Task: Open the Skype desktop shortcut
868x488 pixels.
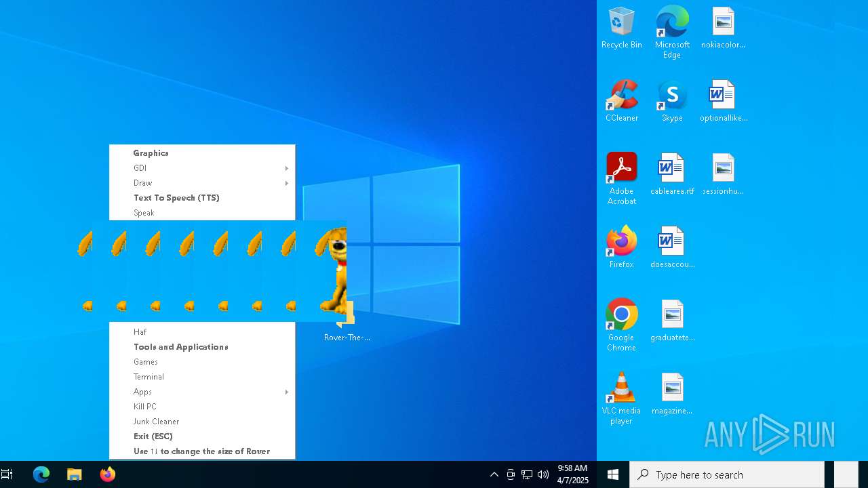Action: (x=672, y=101)
